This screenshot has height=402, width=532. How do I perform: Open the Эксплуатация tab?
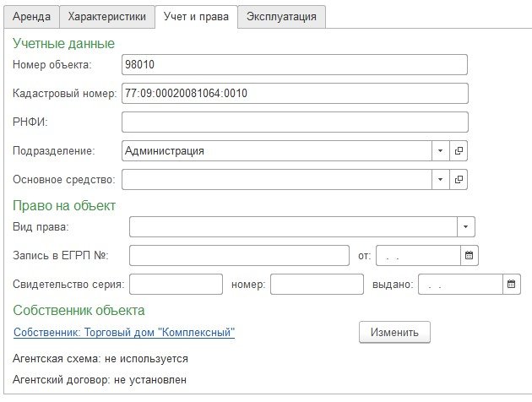pos(283,17)
